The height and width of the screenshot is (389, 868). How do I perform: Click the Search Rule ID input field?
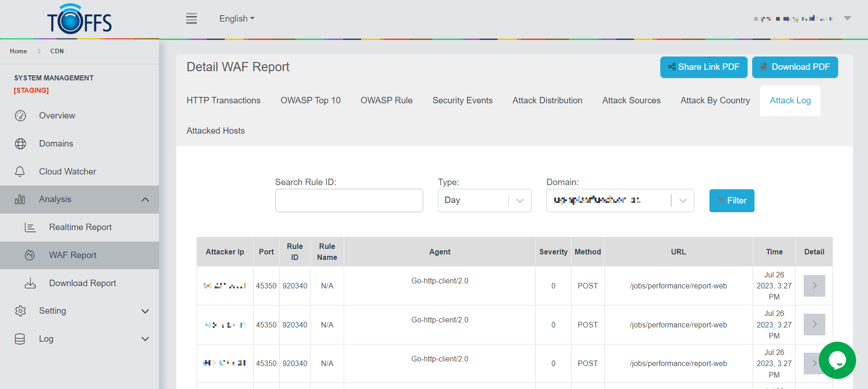point(349,201)
